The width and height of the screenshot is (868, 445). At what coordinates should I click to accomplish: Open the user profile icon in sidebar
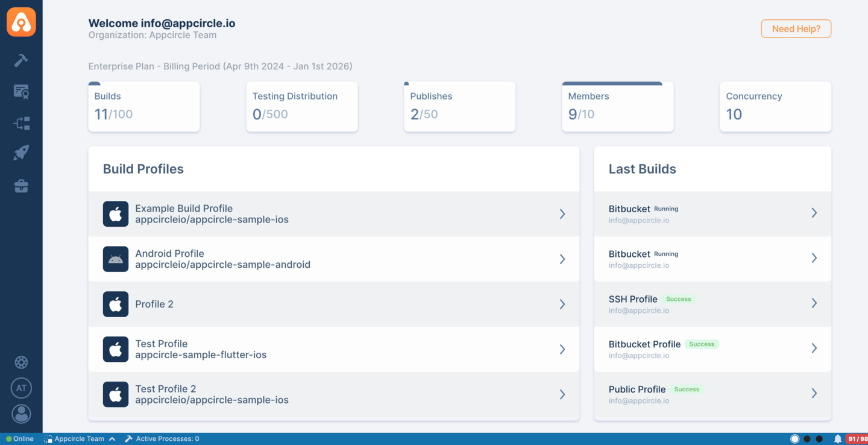coord(21,414)
